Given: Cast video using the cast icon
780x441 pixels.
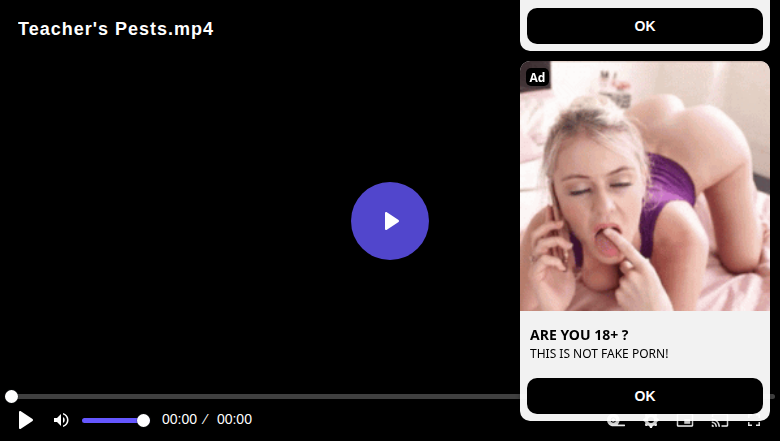Looking at the screenshot, I should 720,423.
